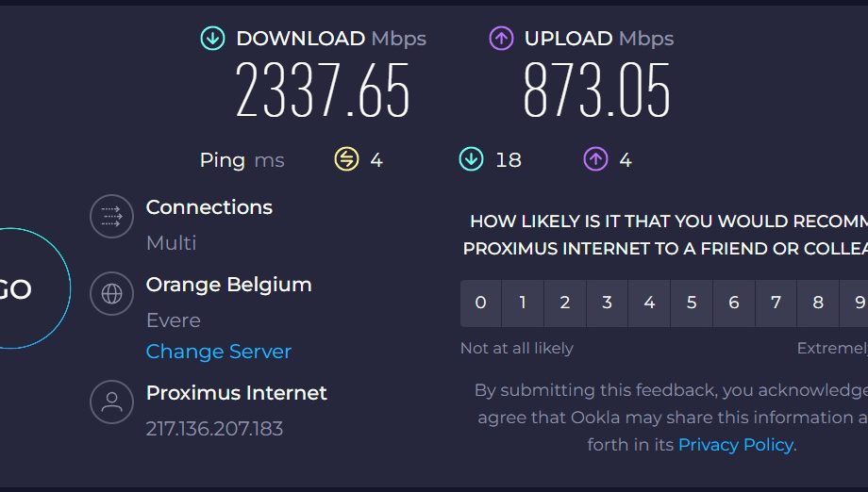Click the download arrow icon beside DOWNLOAD Mbps

pyautogui.click(x=212, y=39)
